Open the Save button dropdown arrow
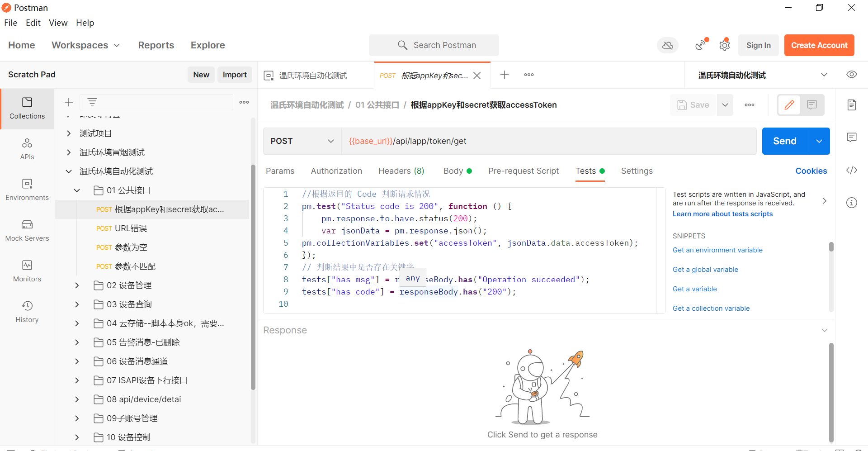 (725, 105)
